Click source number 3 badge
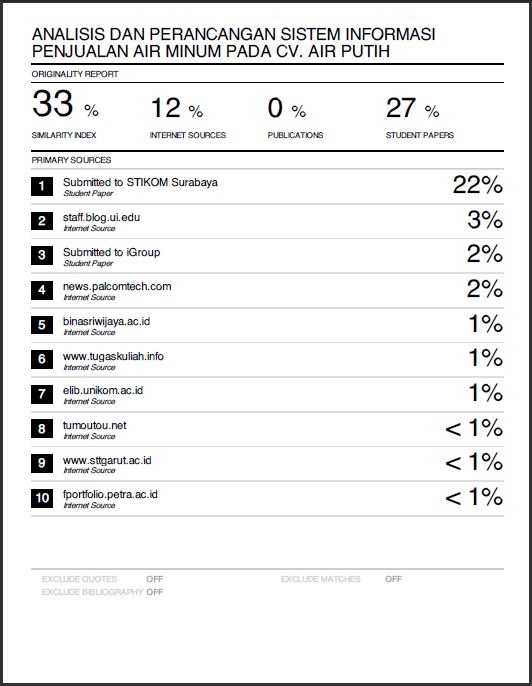 (42, 256)
